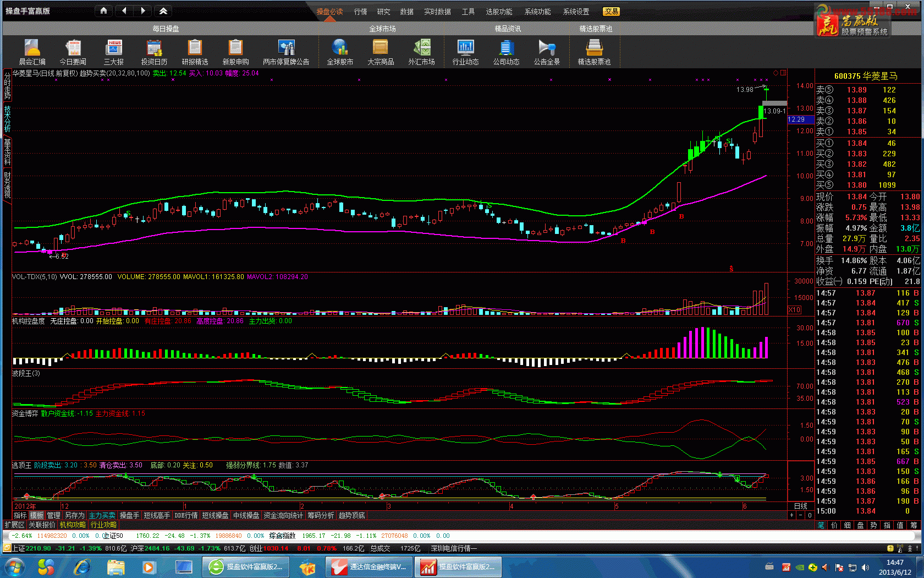The image size is (924, 578).
Task: Open the 操盘必读 menu
Action: 329,12
